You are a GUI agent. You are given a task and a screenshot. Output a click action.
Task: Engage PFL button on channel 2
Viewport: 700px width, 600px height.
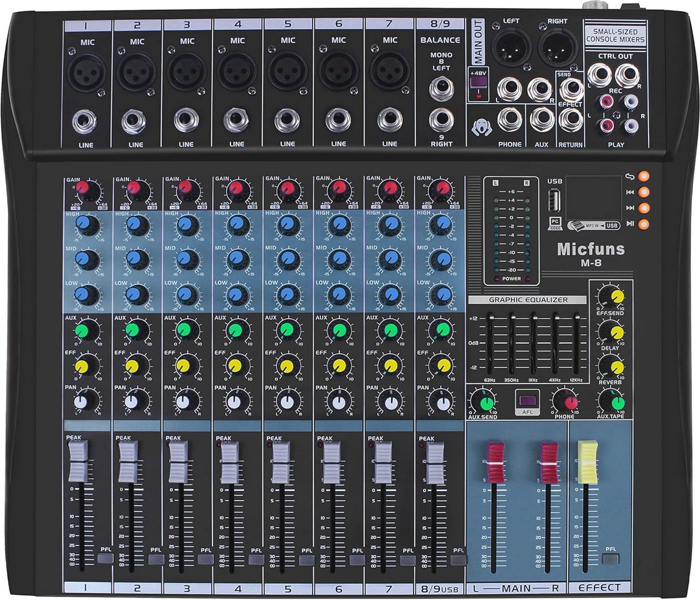pos(156,559)
